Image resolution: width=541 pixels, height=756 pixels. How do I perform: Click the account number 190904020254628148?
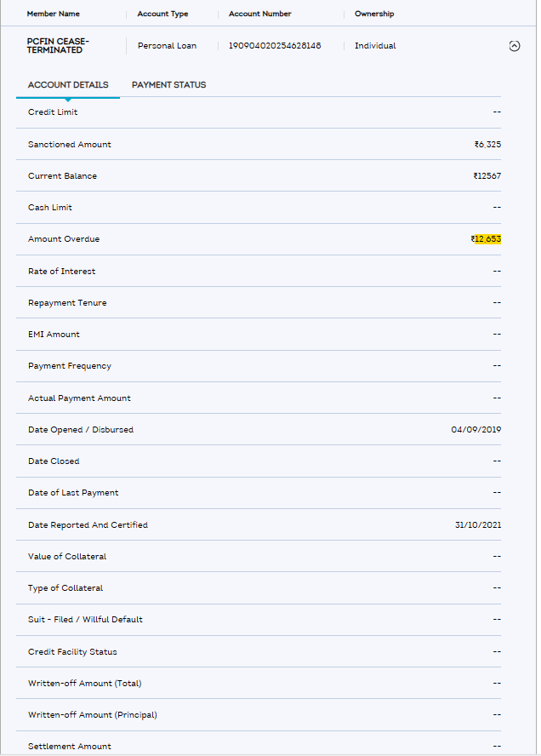click(x=275, y=46)
